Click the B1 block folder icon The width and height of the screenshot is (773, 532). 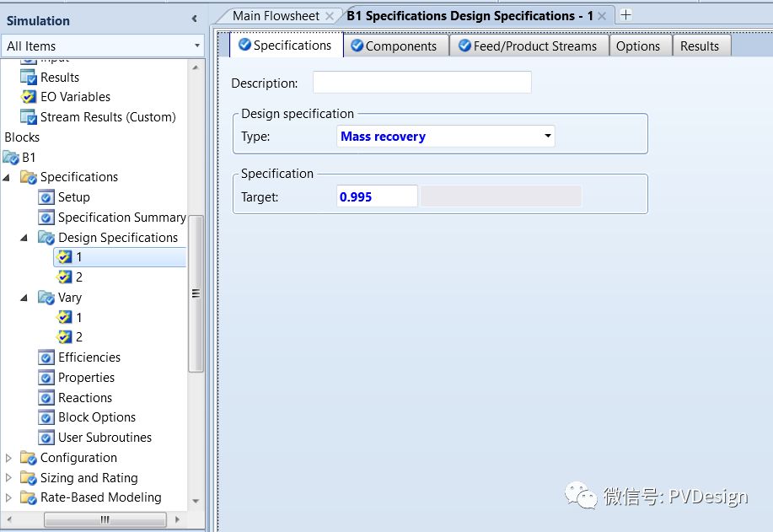click(x=11, y=158)
